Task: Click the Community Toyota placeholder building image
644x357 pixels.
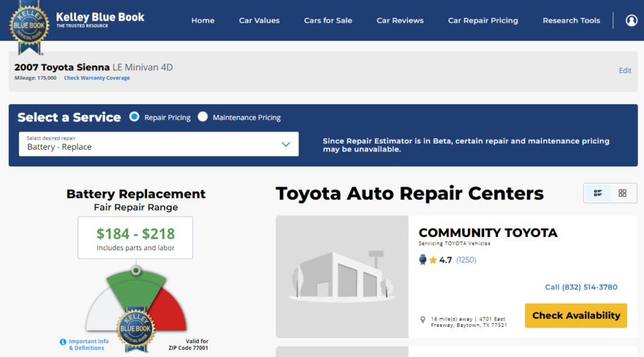Action: [x=342, y=277]
